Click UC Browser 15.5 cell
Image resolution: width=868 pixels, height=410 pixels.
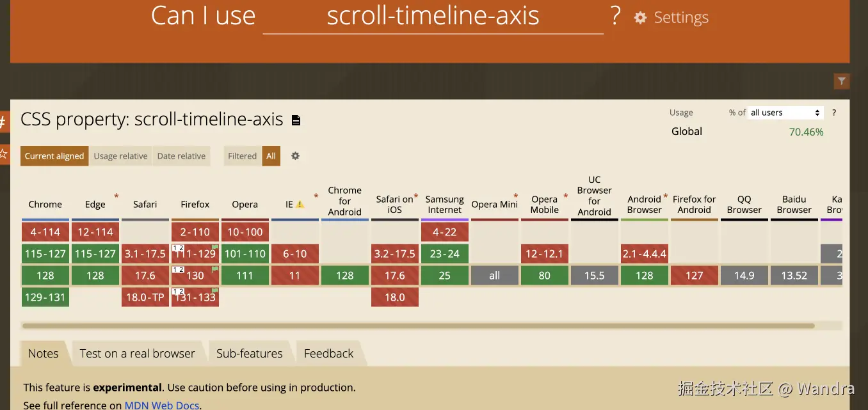coord(595,276)
